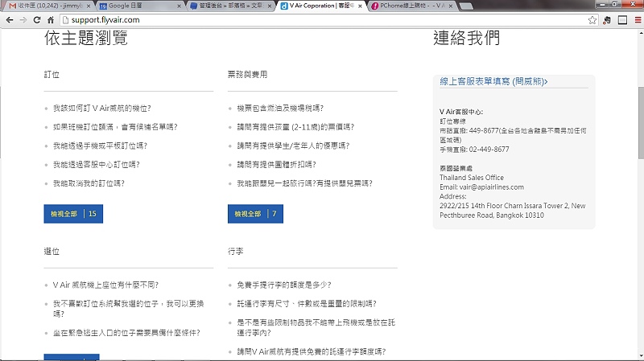This screenshot has height=361, width=644.
Task: Open FAQ 我能透過客服中心訂位嗎?
Action: pyautogui.click(x=96, y=165)
